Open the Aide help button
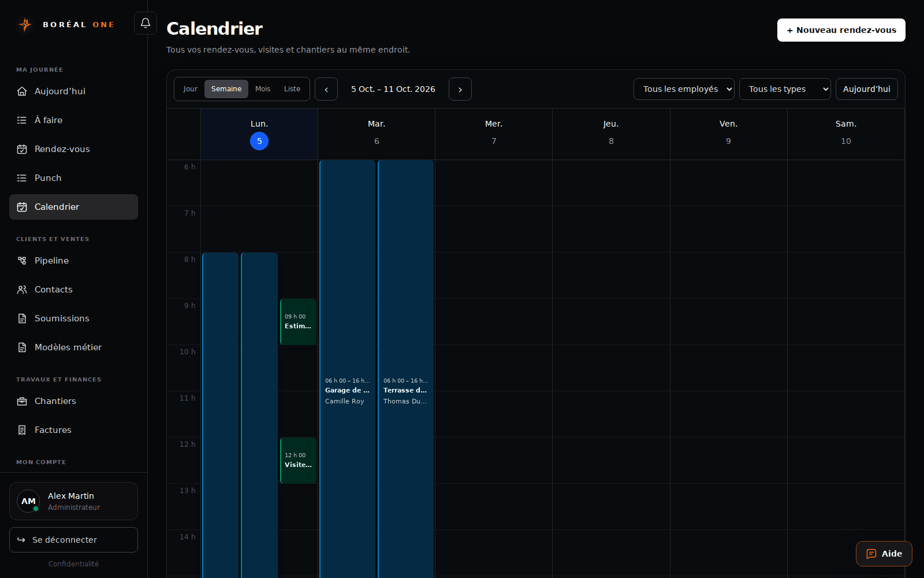The width and height of the screenshot is (924, 578). (x=884, y=554)
